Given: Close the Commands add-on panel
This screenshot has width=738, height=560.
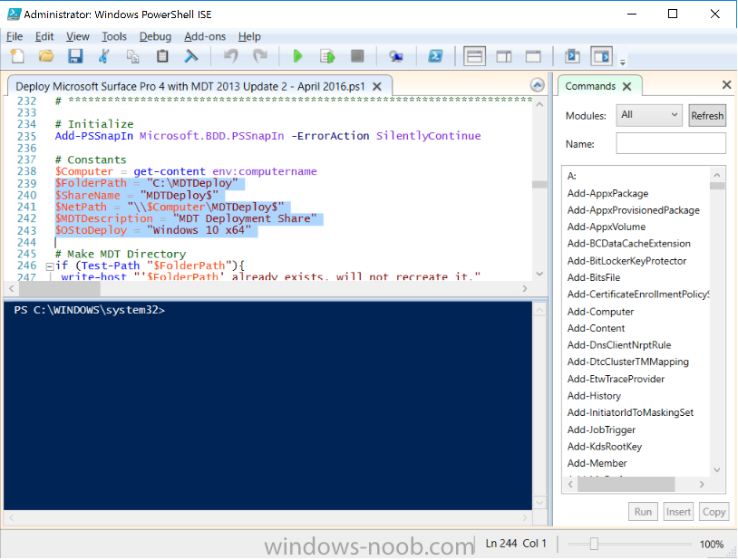Looking at the screenshot, I should pos(726,84).
